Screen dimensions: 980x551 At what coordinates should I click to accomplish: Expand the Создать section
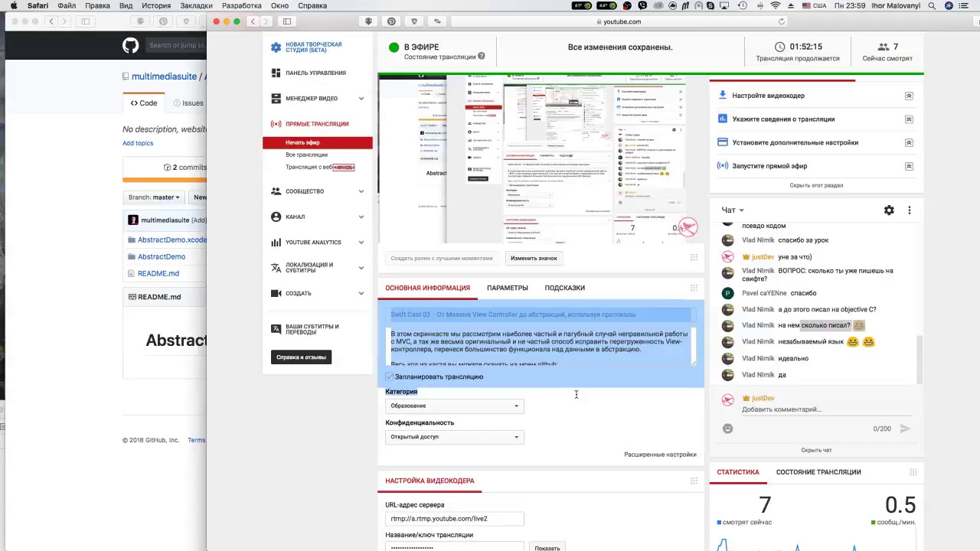click(x=361, y=293)
